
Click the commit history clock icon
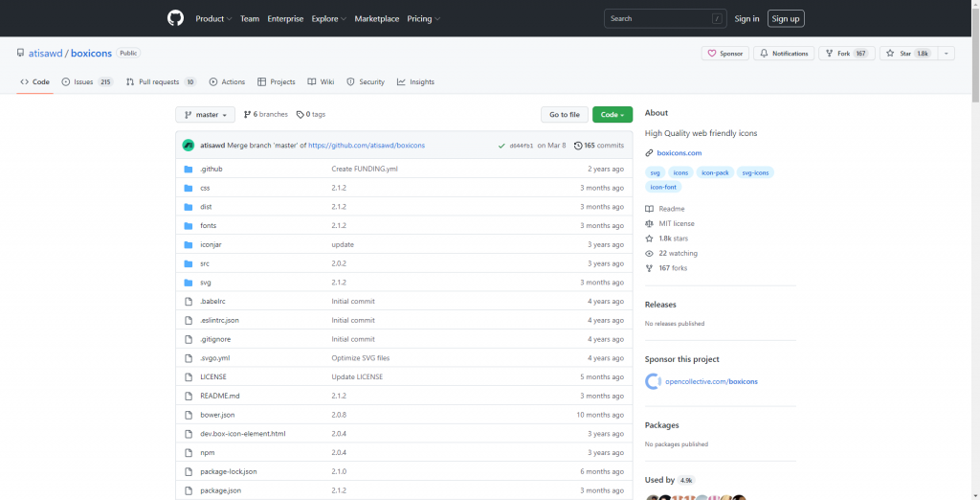(x=577, y=146)
